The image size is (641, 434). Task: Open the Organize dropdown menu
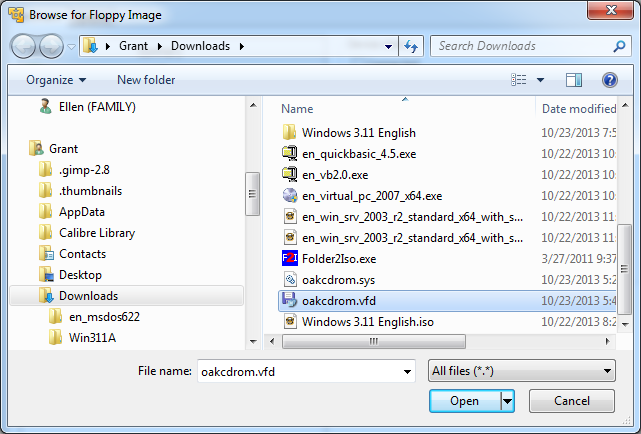[x=56, y=80]
